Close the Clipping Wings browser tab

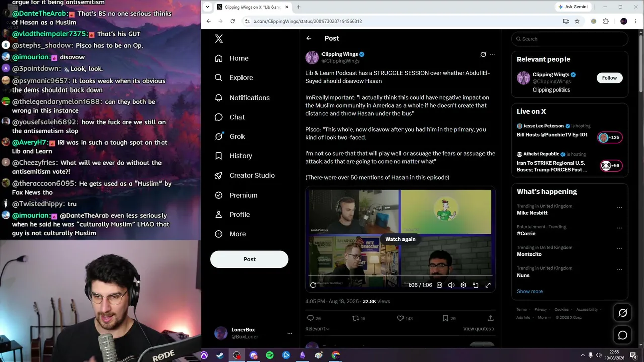(x=286, y=7)
